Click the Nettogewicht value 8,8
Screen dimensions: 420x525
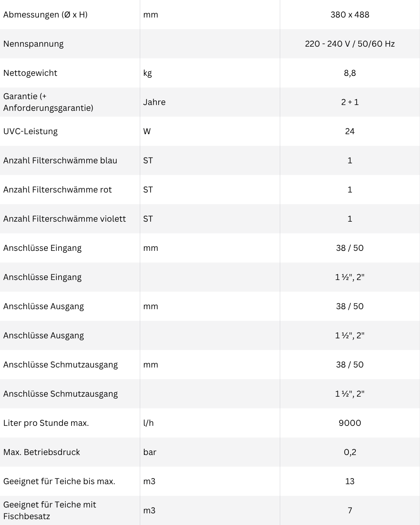pos(350,73)
